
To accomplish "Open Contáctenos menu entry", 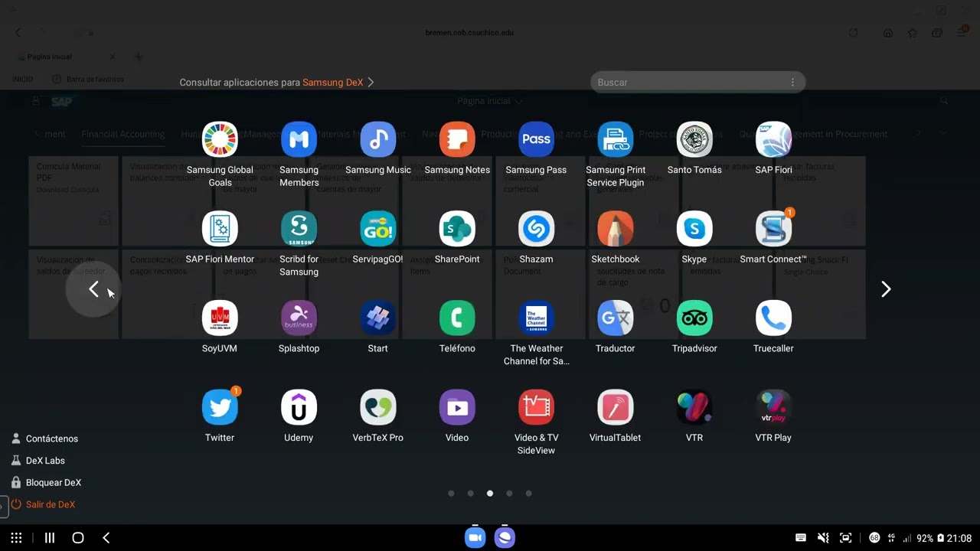I will (x=44, y=439).
